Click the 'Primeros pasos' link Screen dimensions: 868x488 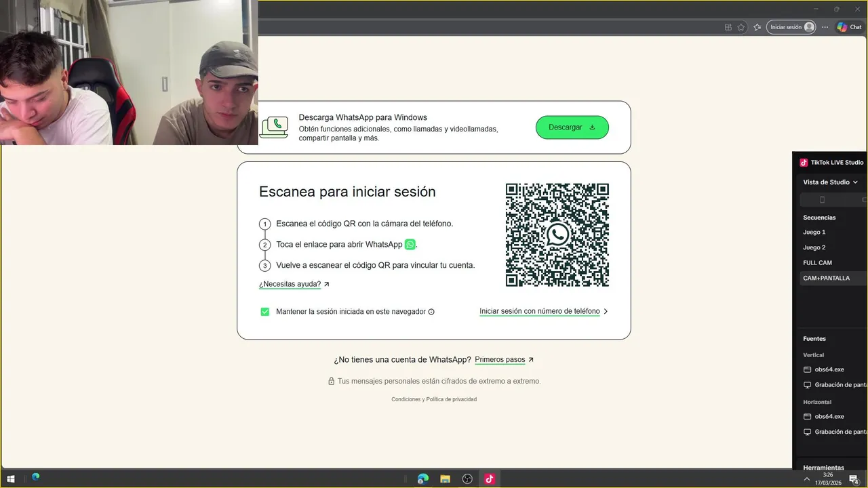500,360
